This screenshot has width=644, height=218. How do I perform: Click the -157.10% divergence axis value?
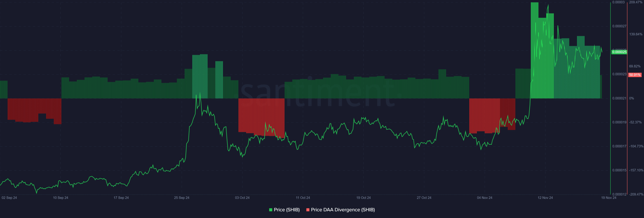click(636, 170)
